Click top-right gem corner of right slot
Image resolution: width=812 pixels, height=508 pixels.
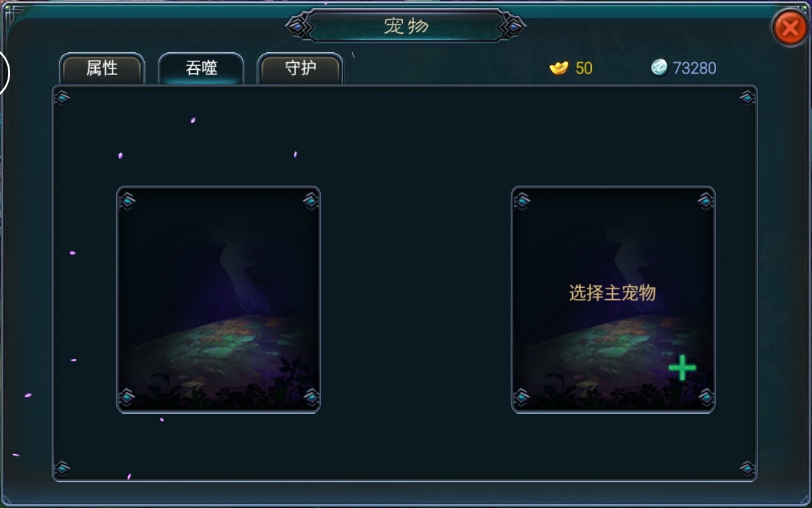(705, 201)
